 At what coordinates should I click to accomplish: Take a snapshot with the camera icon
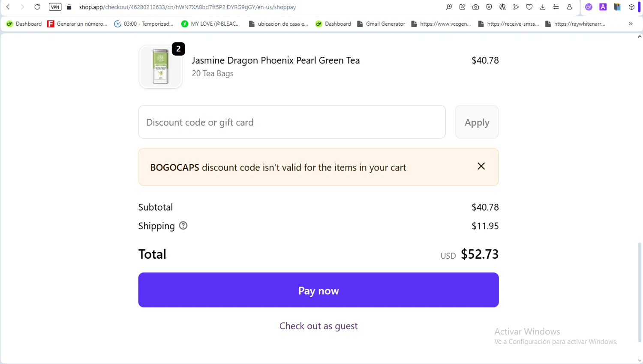(x=475, y=7)
